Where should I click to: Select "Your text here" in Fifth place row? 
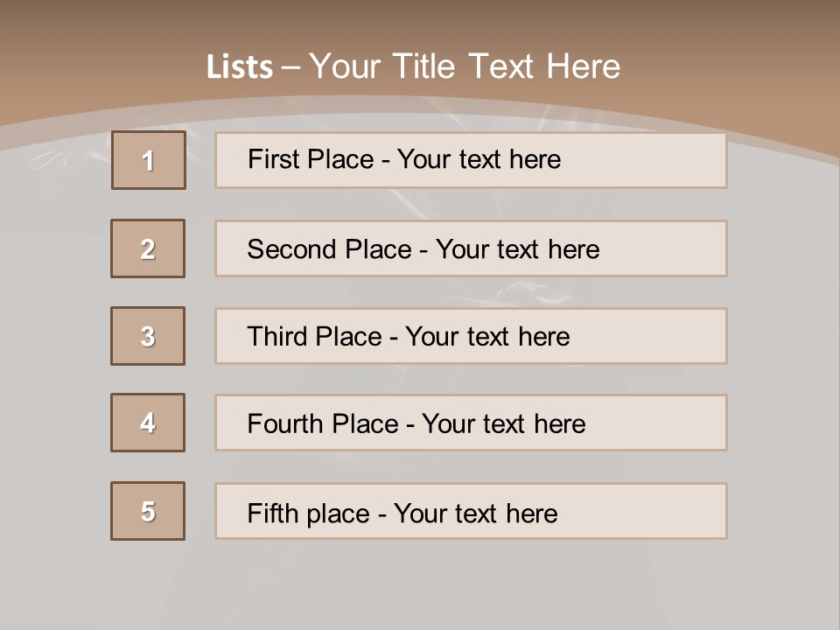pyautogui.click(x=475, y=513)
